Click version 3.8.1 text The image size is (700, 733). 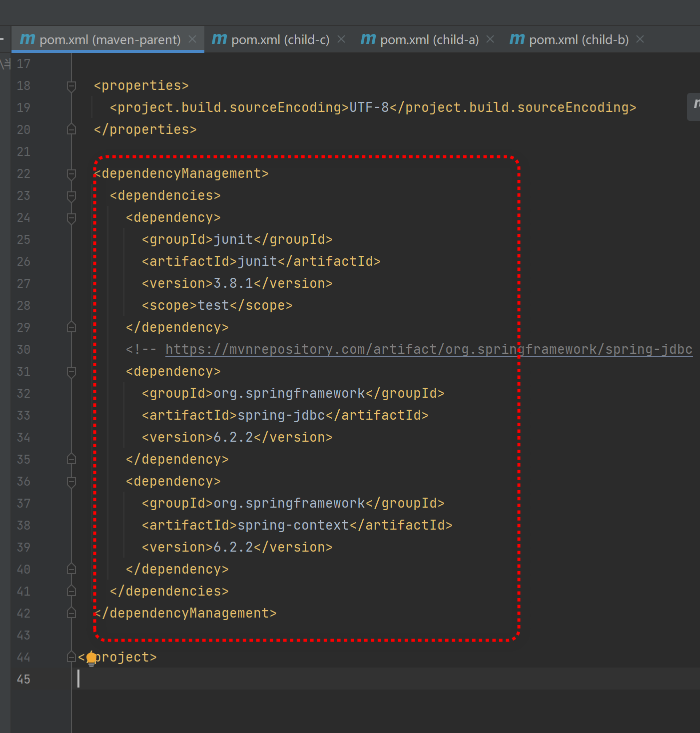click(233, 283)
